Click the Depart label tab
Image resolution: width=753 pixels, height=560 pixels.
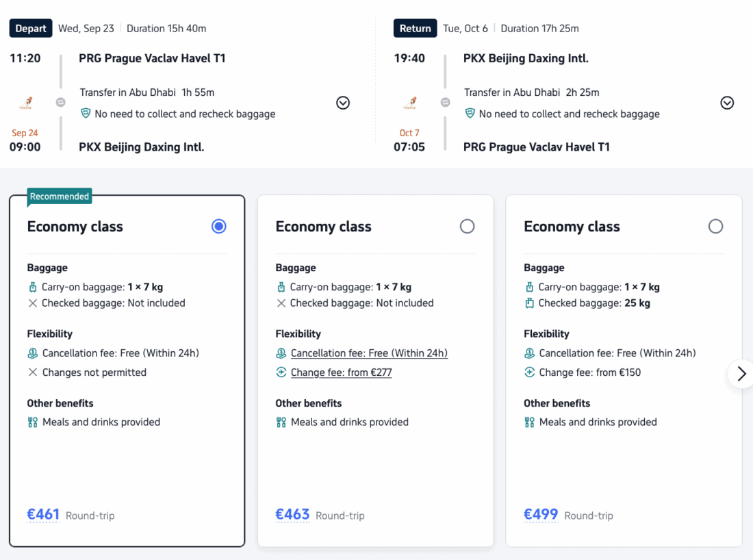(31, 28)
